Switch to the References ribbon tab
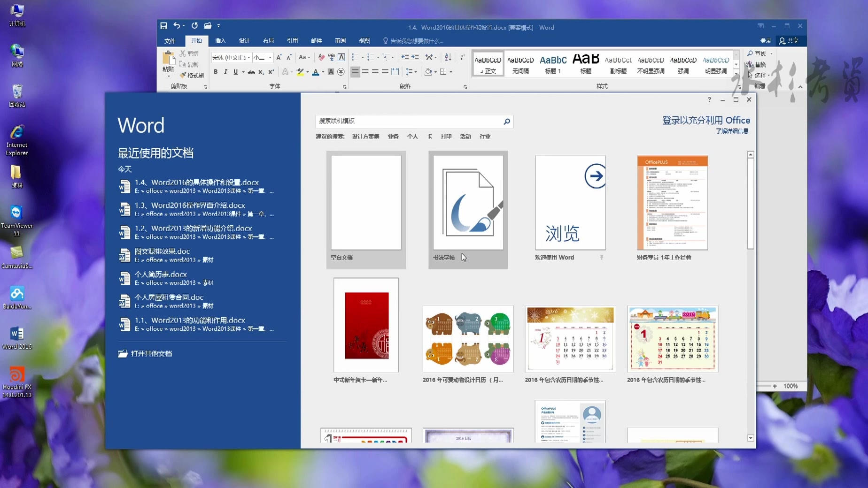Viewport: 868px width, 488px height. tap(292, 41)
